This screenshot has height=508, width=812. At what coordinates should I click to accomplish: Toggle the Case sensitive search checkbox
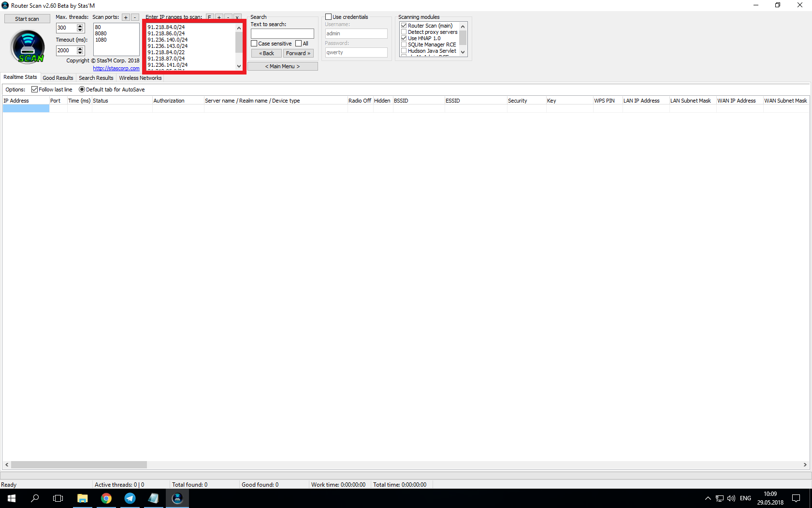tap(254, 44)
